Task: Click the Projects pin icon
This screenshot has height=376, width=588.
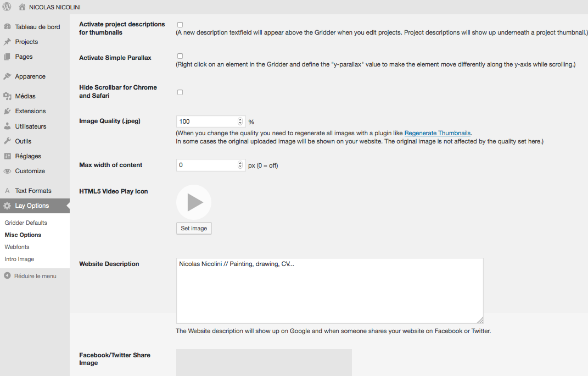Action: (x=7, y=42)
